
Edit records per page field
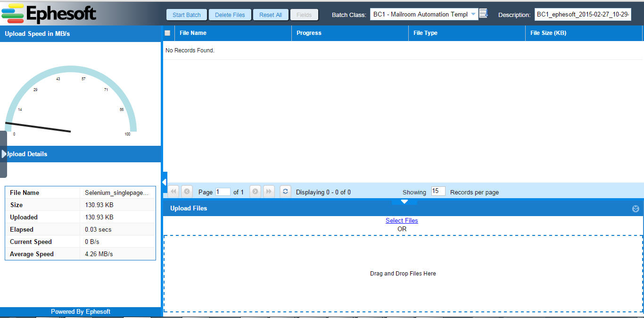coord(438,191)
